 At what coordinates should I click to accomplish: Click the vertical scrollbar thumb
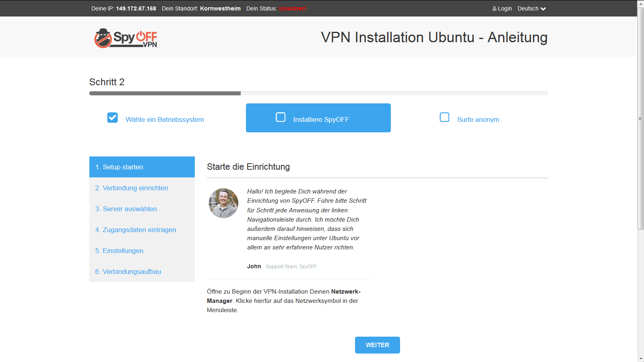point(641,119)
